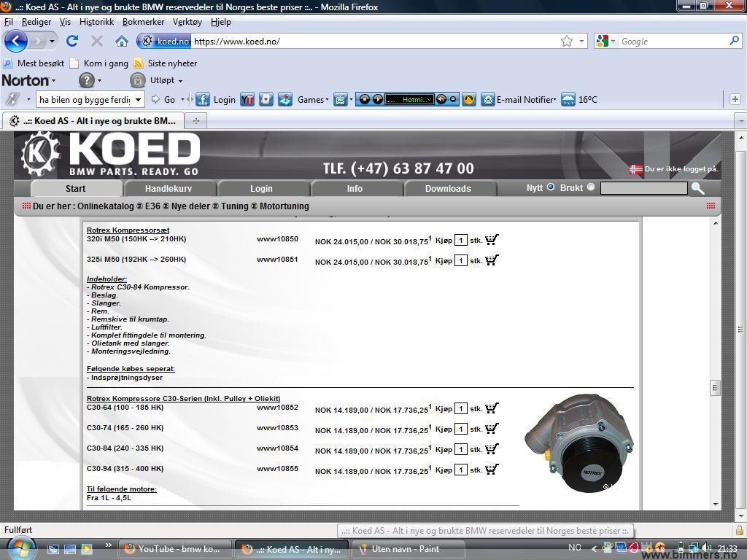Open the Utløpt dropdown arrow

click(180, 81)
